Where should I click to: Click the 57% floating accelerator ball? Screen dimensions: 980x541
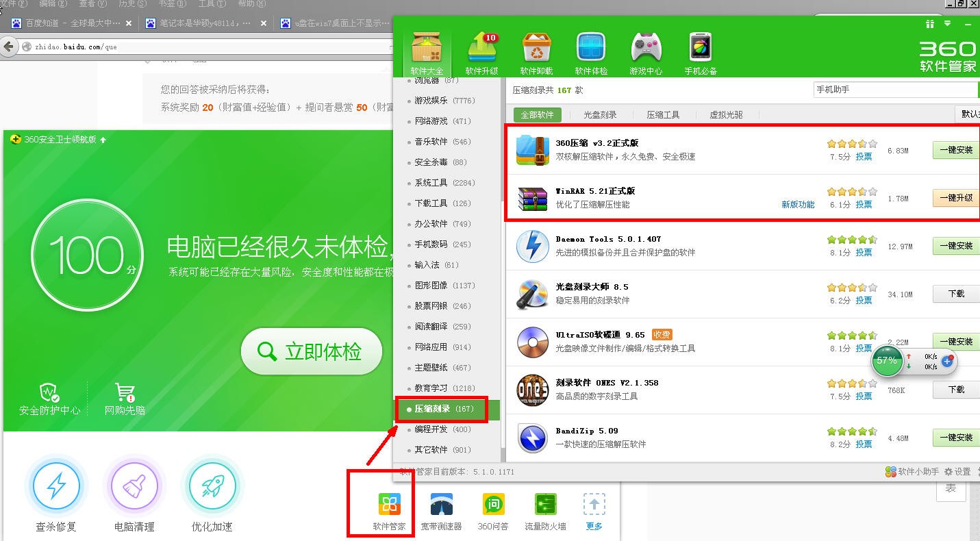click(887, 360)
